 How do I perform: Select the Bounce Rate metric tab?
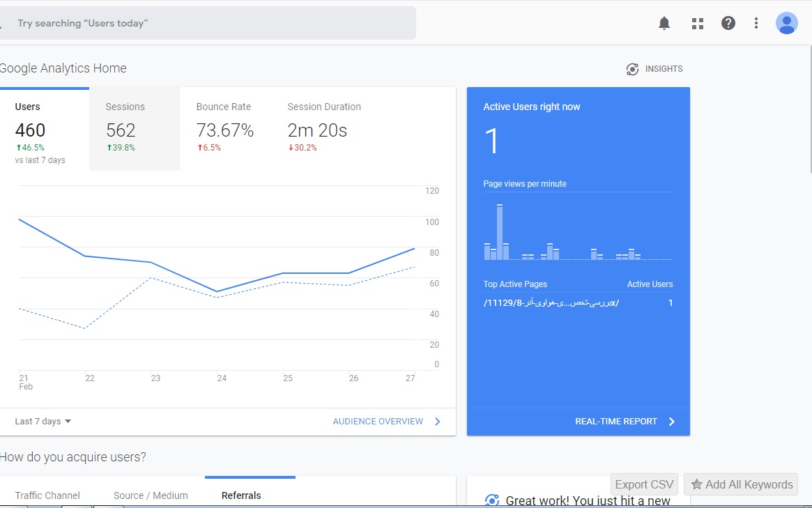tap(224, 129)
